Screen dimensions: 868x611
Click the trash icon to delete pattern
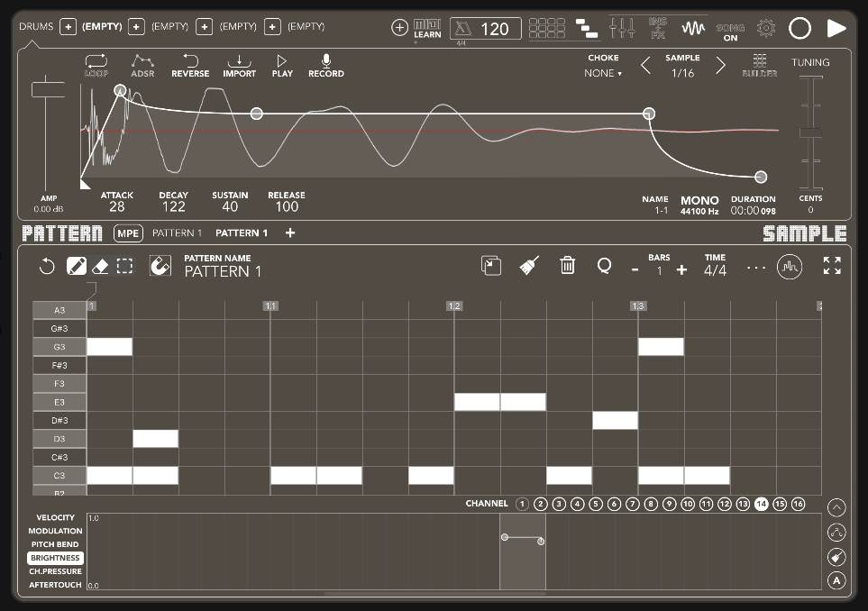(568, 265)
